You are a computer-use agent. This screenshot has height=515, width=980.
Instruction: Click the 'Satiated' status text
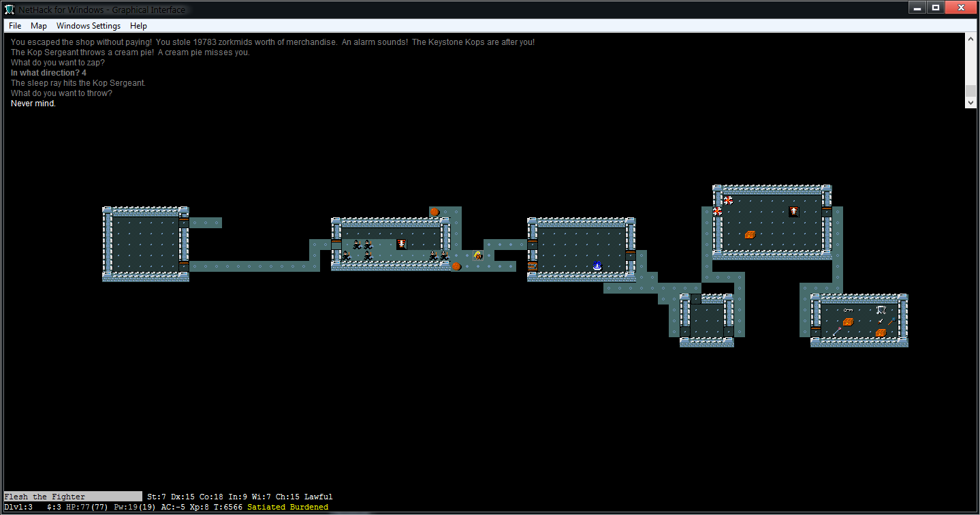point(266,507)
